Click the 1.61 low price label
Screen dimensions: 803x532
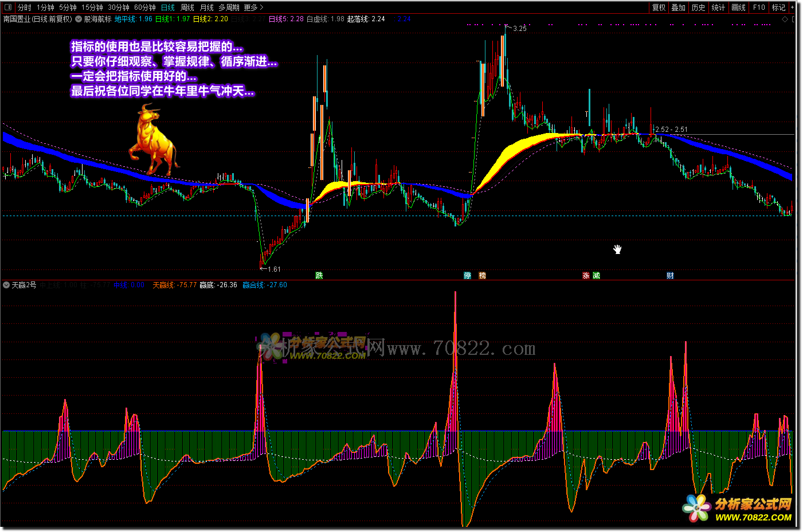coord(274,269)
